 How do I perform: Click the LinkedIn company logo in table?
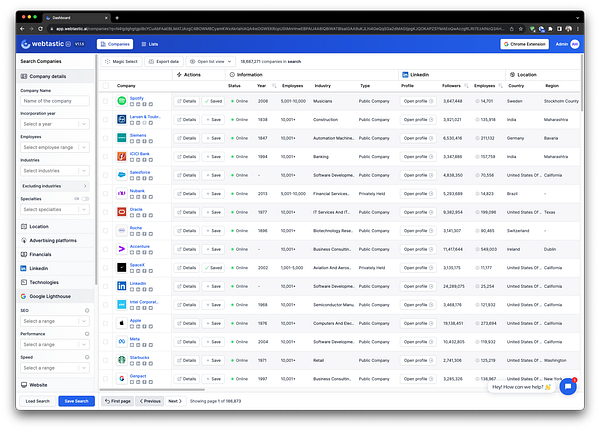pyautogui.click(x=121, y=286)
